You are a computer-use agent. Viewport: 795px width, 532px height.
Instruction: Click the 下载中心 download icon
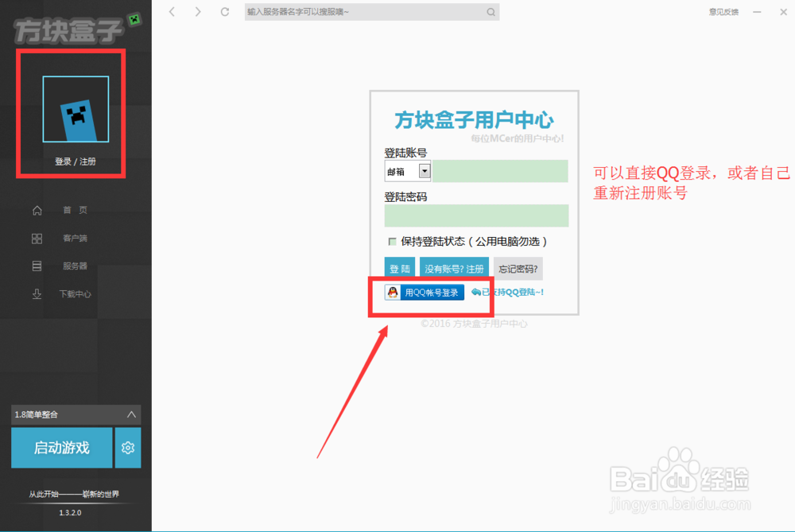(x=36, y=293)
